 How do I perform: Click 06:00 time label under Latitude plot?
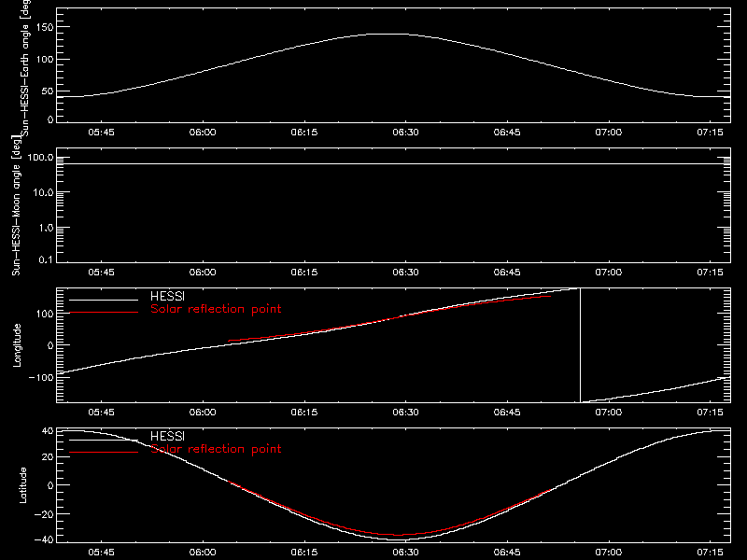[x=203, y=552]
